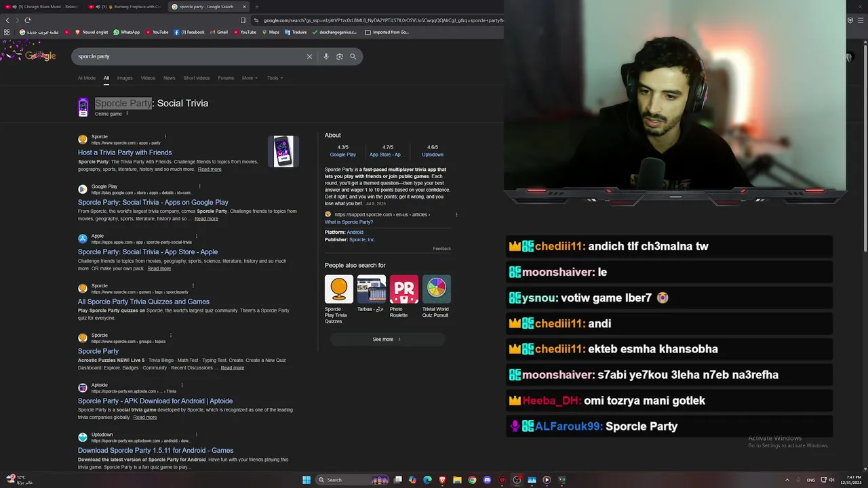The width and height of the screenshot is (868, 488).
Task: Open the Imported from Go... bookmarks folder
Action: 387,32
